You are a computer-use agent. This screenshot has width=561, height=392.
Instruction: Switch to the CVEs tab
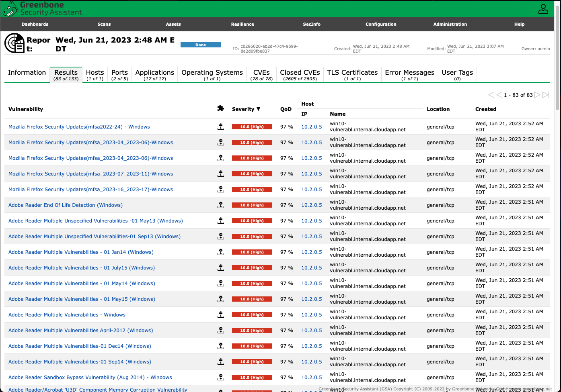pyautogui.click(x=261, y=75)
